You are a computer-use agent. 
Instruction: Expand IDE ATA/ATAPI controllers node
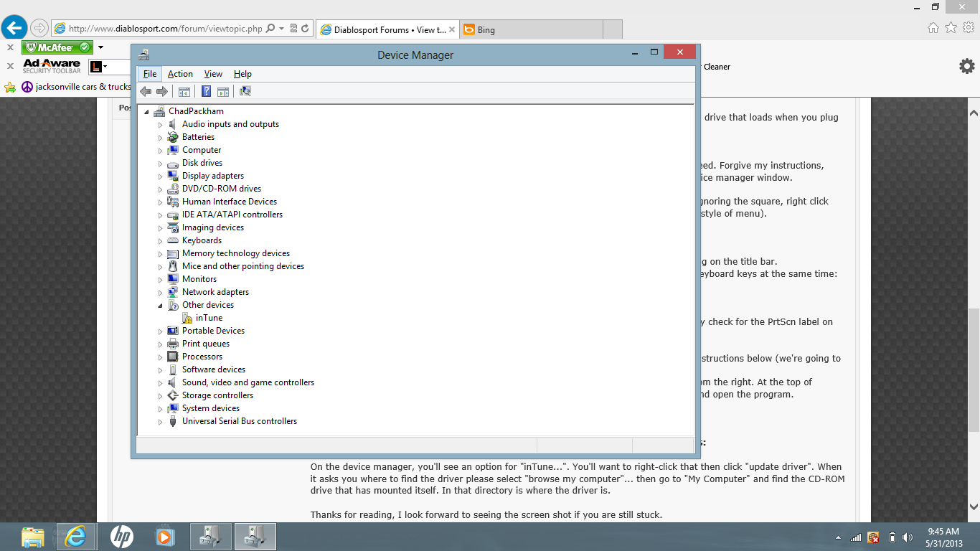tap(161, 215)
